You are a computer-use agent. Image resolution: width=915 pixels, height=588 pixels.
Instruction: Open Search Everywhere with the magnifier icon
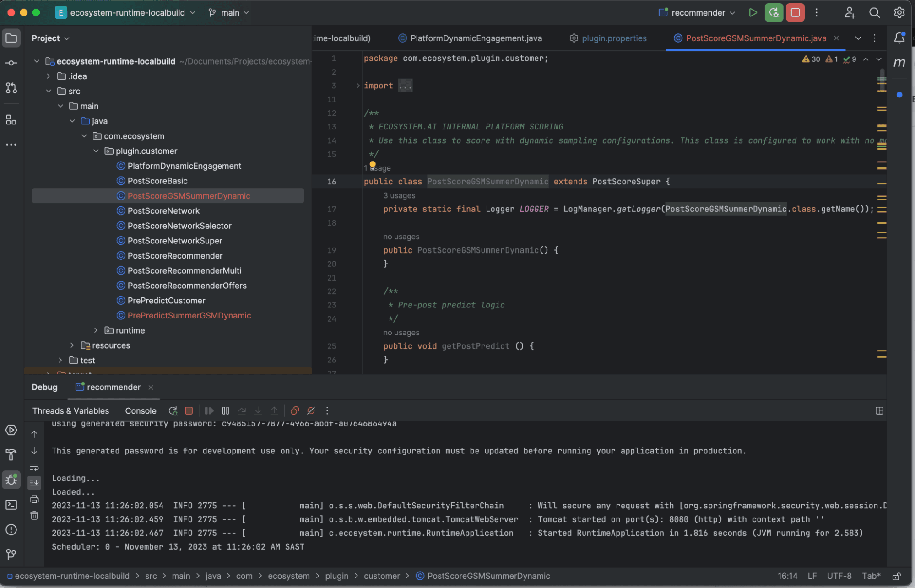point(874,12)
